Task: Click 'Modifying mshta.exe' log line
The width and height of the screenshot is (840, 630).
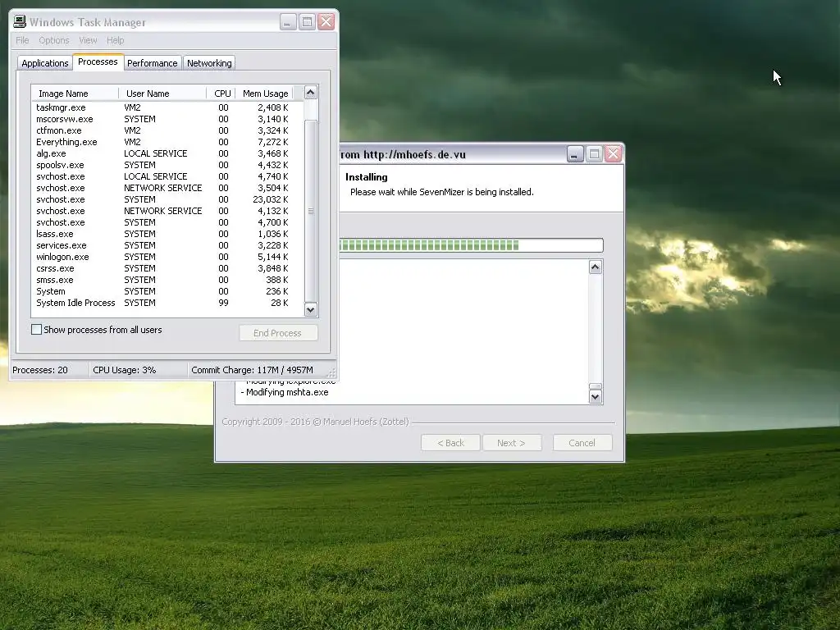Action: pos(285,392)
